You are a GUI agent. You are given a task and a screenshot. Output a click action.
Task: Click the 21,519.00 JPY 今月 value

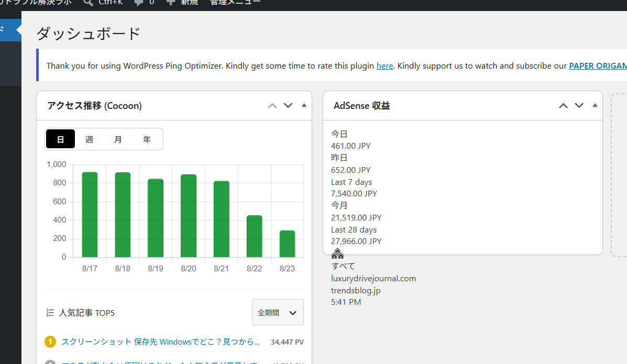pos(356,217)
